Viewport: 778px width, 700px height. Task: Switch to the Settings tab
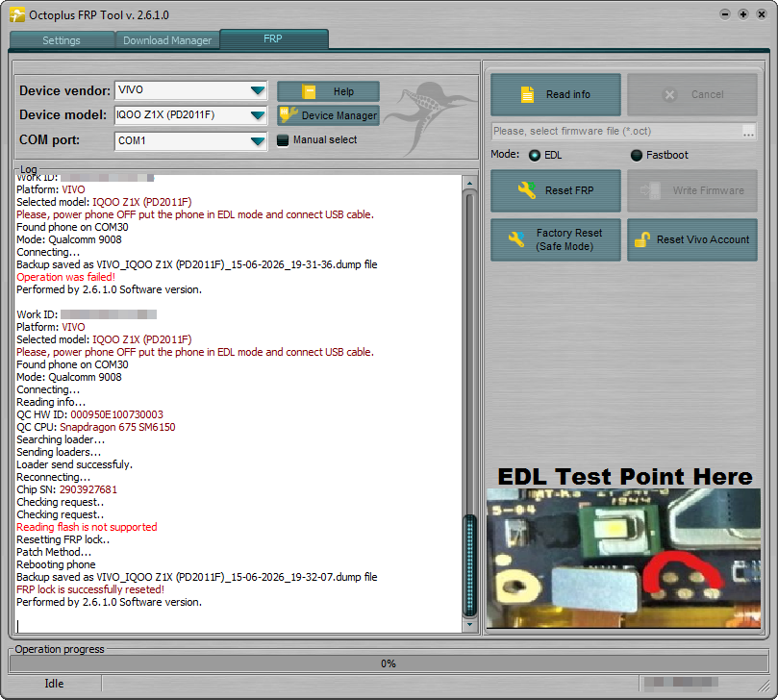62,40
